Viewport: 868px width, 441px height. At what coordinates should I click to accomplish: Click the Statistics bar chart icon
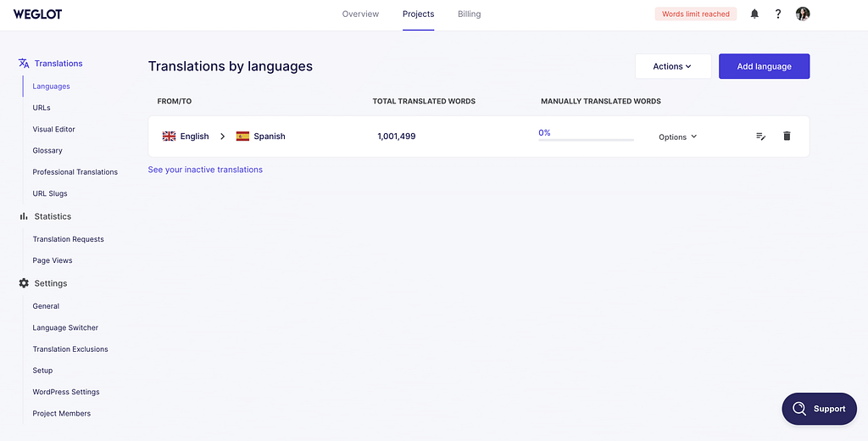24,216
